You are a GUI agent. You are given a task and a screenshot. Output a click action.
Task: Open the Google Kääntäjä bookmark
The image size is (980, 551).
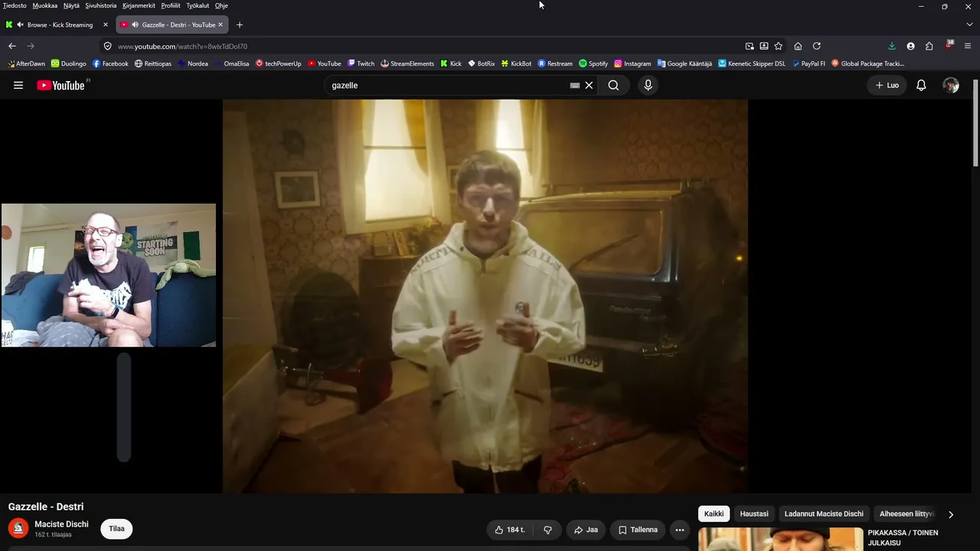point(684,64)
